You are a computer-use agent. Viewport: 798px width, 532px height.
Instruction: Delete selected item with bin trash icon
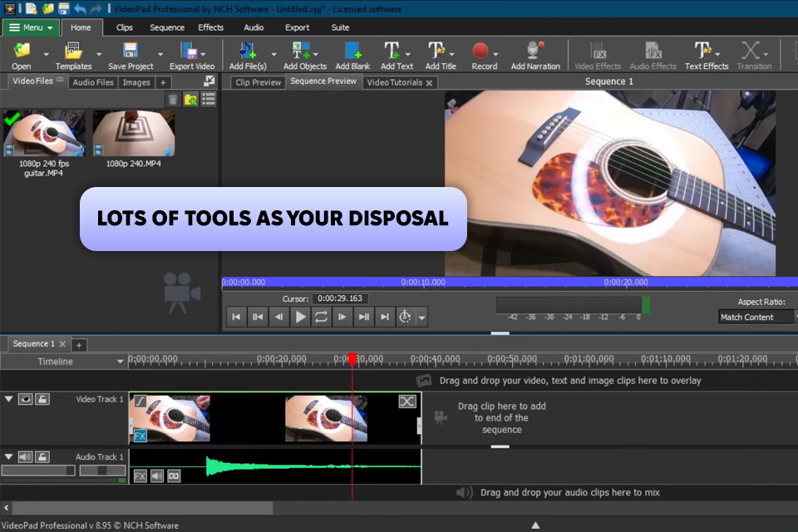tap(173, 99)
